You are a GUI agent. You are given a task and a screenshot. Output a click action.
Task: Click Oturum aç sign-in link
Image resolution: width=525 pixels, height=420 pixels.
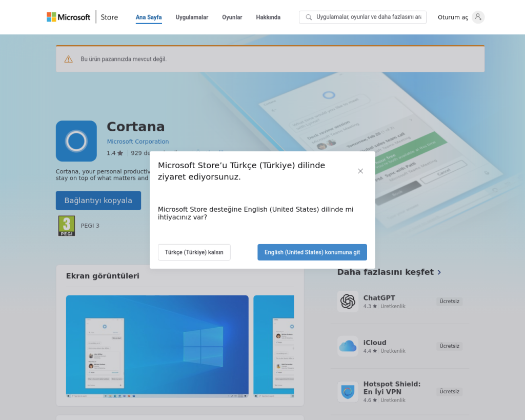click(453, 17)
